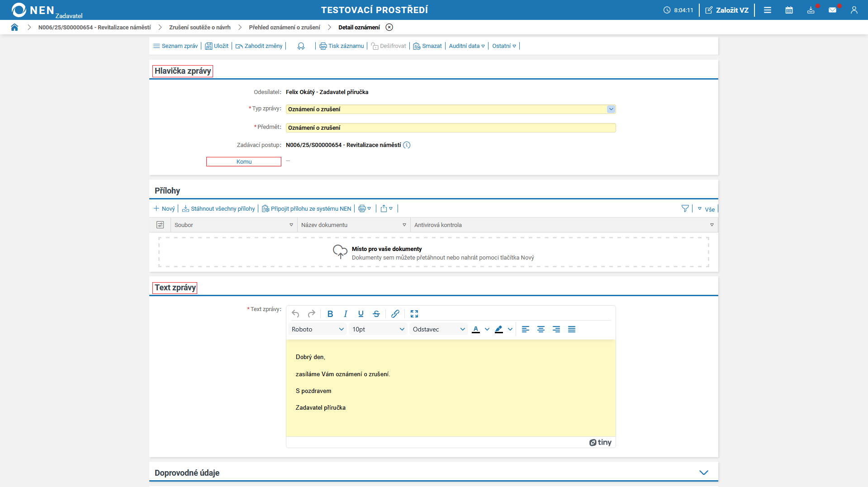Click the Komu button
This screenshot has width=868, height=487.
pyautogui.click(x=244, y=162)
